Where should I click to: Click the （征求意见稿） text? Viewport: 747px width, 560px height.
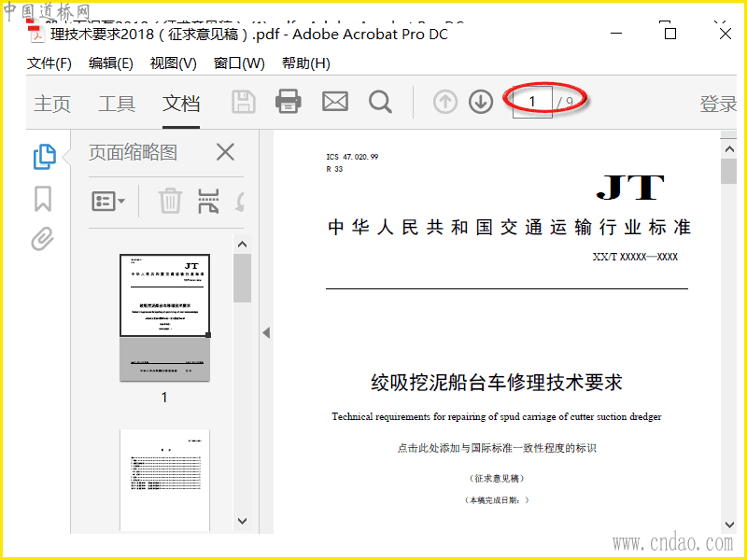[x=497, y=479]
